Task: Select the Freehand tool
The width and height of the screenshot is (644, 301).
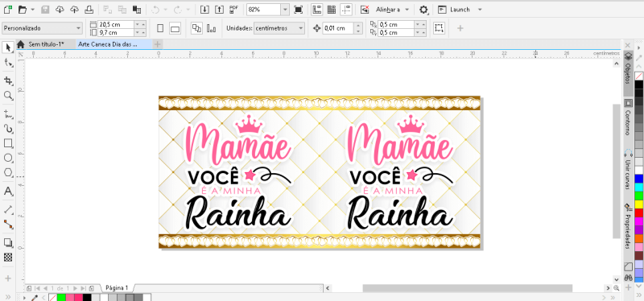Action: point(8,113)
